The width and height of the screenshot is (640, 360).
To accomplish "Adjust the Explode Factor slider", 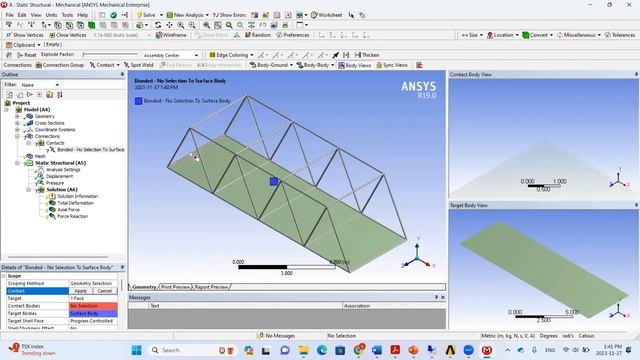I will pyautogui.click(x=110, y=54).
